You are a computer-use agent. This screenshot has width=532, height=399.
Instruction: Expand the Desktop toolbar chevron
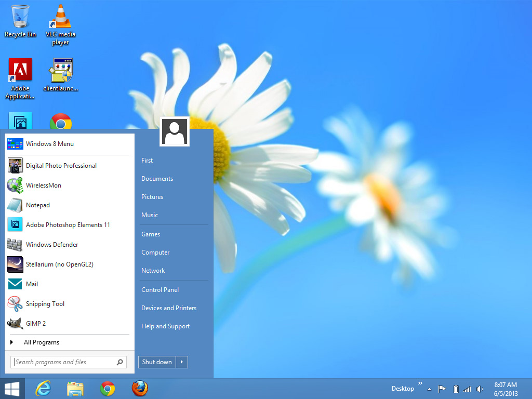pos(420,383)
